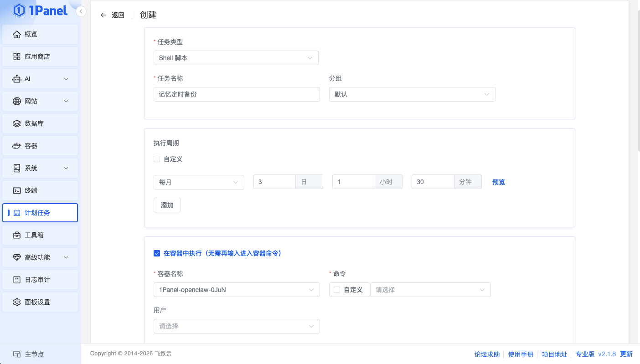The image size is (640, 364).
Task: Click the 任务名称 input field
Action: click(x=237, y=94)
